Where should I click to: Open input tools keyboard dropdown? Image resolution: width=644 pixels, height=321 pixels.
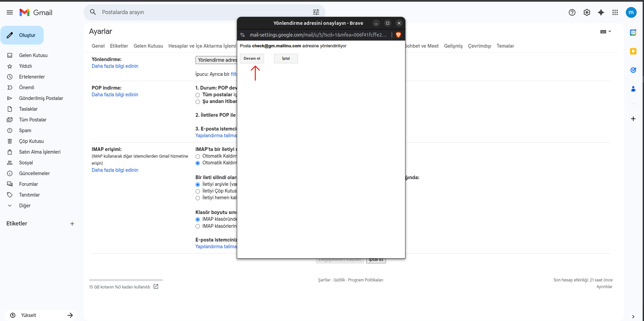pyautogui.click(x=606, y=32)
